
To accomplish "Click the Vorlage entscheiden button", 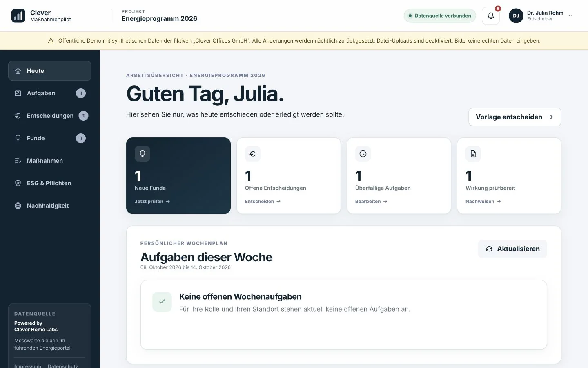I will tap(515, 117).
